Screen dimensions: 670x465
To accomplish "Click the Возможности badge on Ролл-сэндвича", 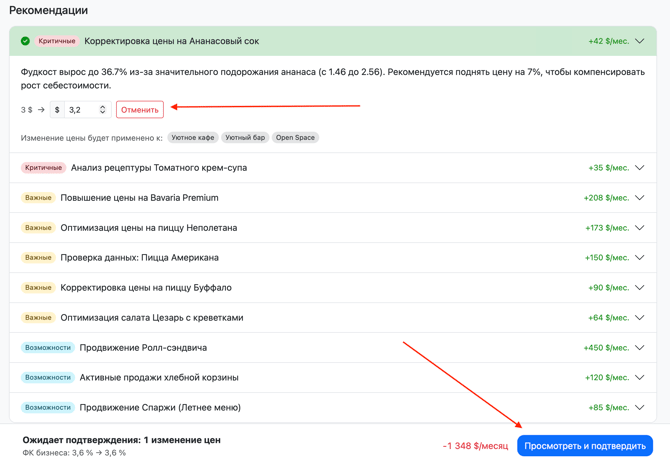I will (48, 348).
